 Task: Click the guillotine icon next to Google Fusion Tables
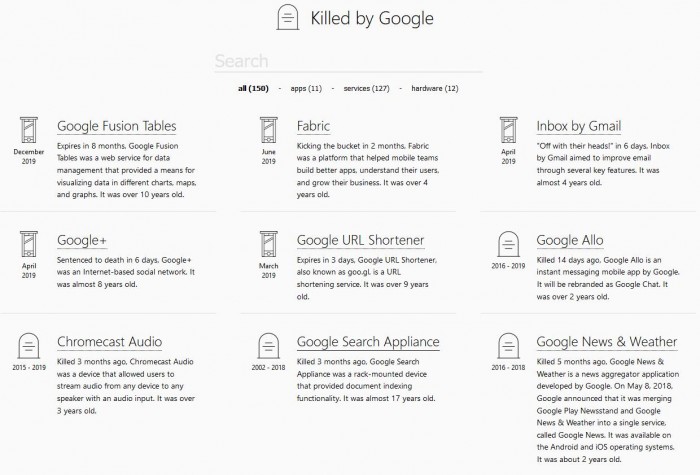[29, 130]
